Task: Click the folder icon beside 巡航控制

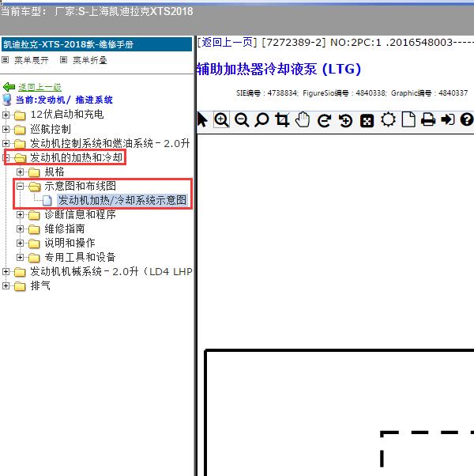Action: coord(20,130)
